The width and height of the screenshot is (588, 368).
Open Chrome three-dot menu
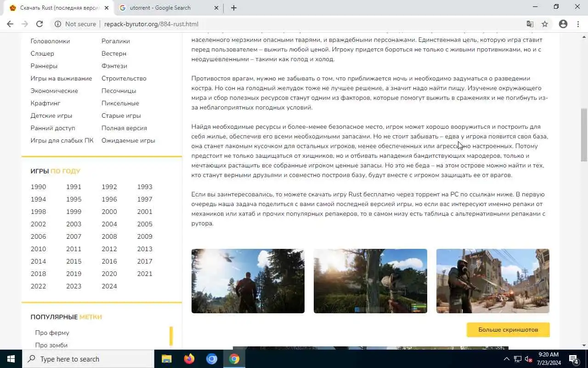[x=578, y=24]
